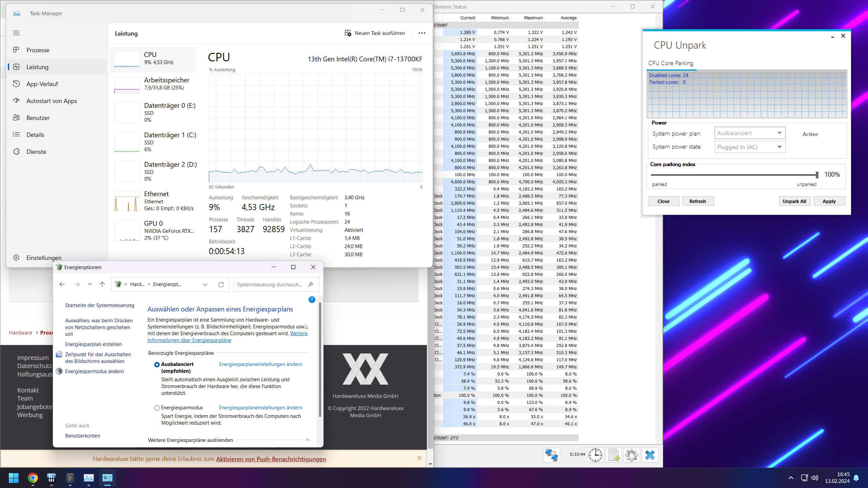Click the forward arrow in Energieoptionen
Screen dimensions: 868x488
(77, 284)
